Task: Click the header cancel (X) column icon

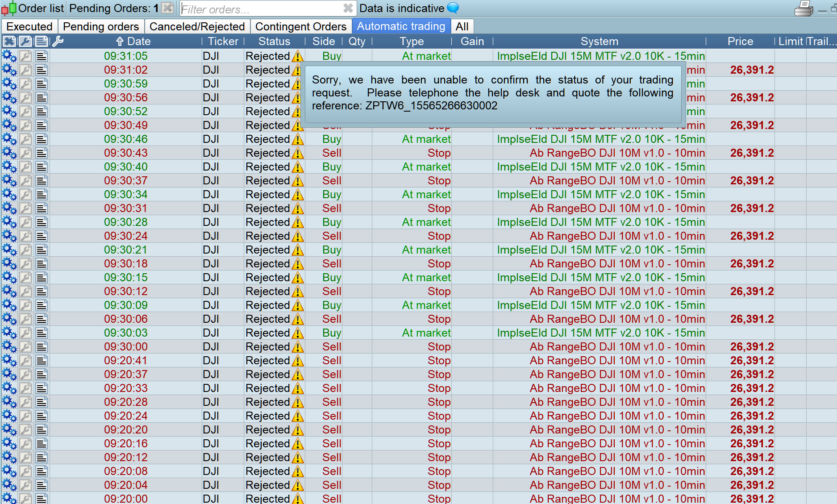Action: coord(9,42)
